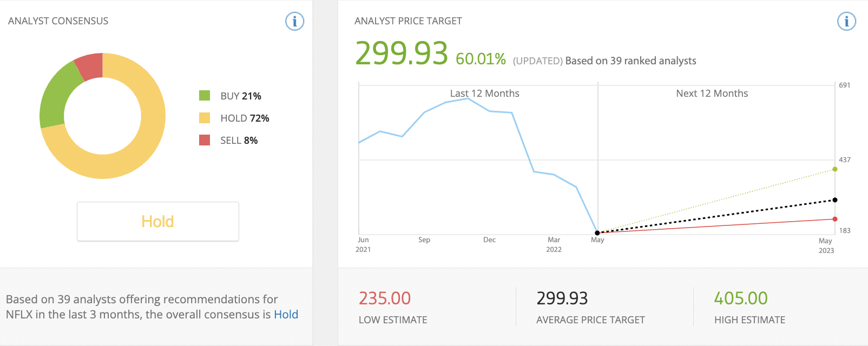Open the blue Hold consensus link
Image resolution: width=868 pixels, height=346 pixels.
click(286, 315)
